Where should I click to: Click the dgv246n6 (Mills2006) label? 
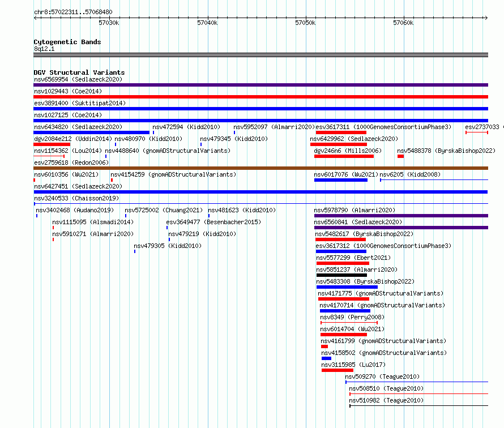(348, 151)
